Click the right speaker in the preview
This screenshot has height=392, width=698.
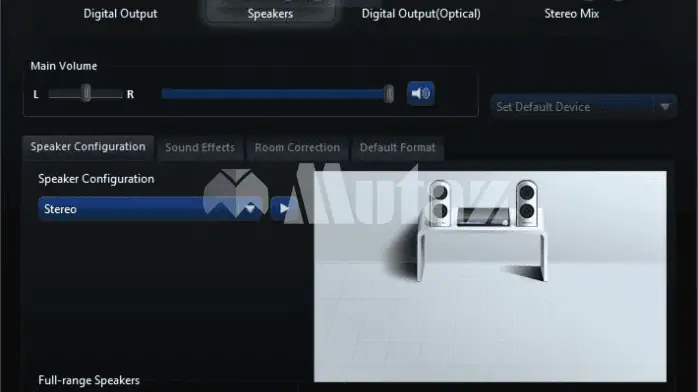pos(527,203)
